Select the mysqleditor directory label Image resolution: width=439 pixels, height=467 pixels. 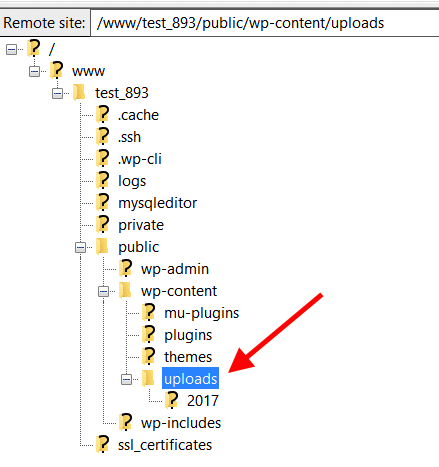pyautogui.click(x=158, y=203)
